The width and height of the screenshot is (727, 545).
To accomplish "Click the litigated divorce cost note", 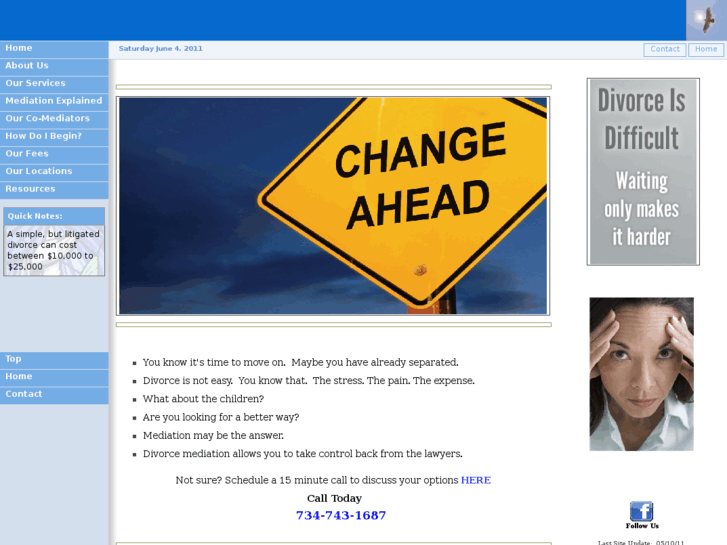I will pyautogui.click(x=54, y=250).
